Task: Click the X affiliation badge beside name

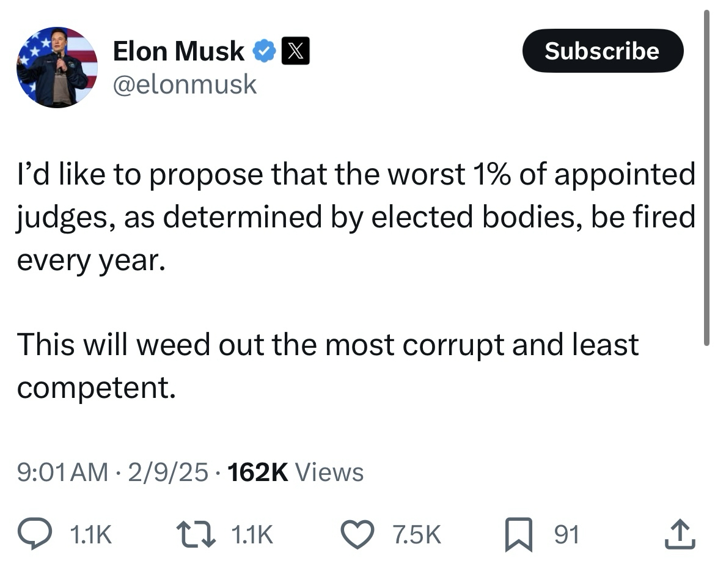Action: pyautogui.click(x=295, y=51)
